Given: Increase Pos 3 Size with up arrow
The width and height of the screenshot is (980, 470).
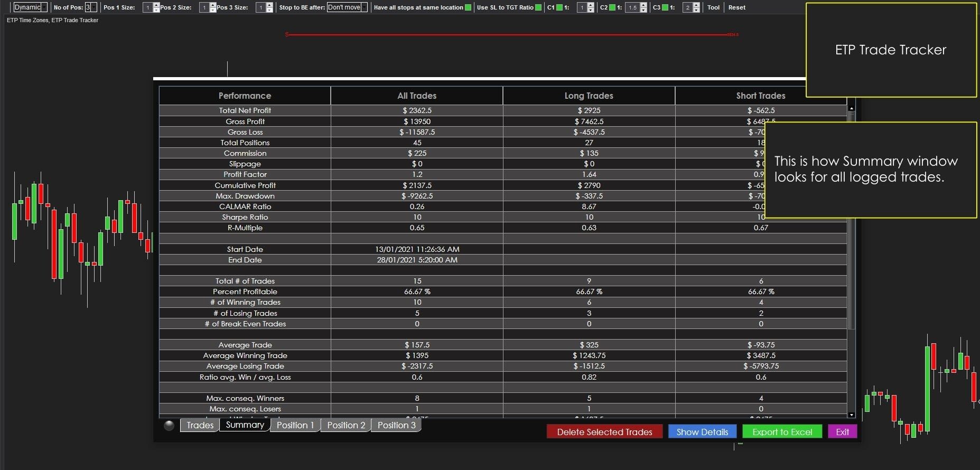Looking at the screenshot, I should click(x=269, y=5).
